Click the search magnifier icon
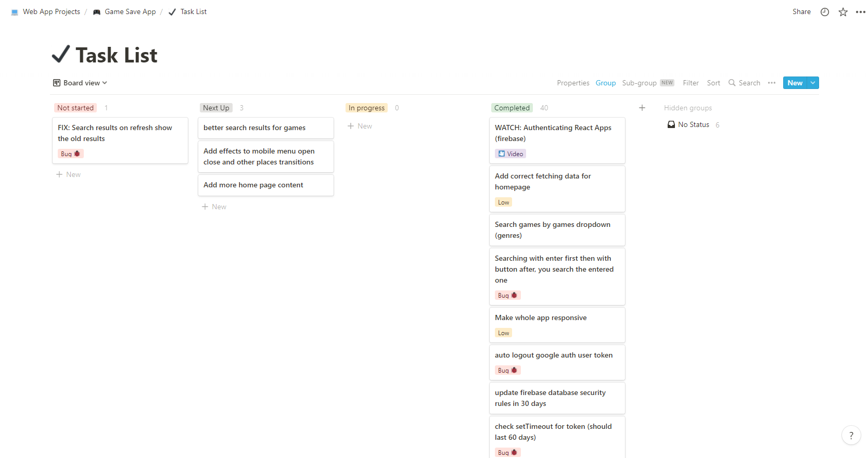 [732, 83]
